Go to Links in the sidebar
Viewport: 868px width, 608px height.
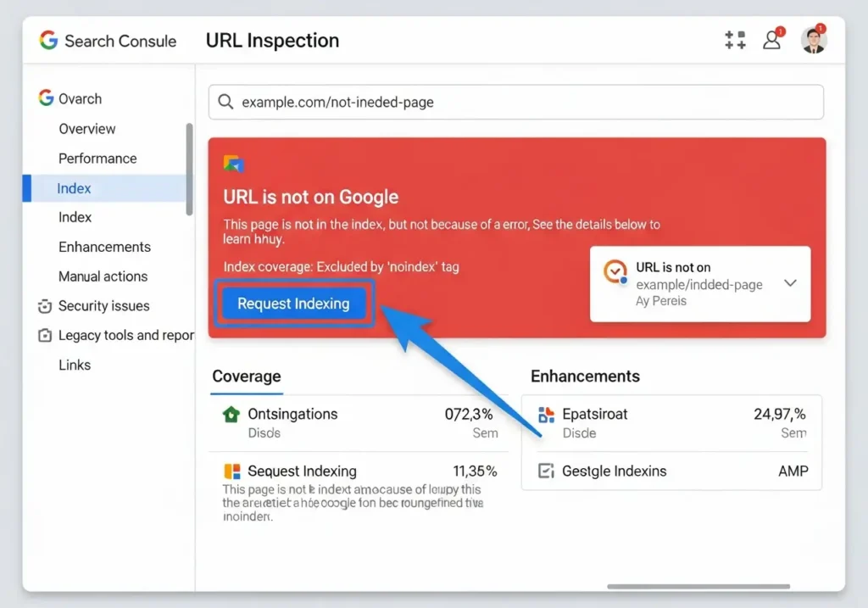(75, 365)
